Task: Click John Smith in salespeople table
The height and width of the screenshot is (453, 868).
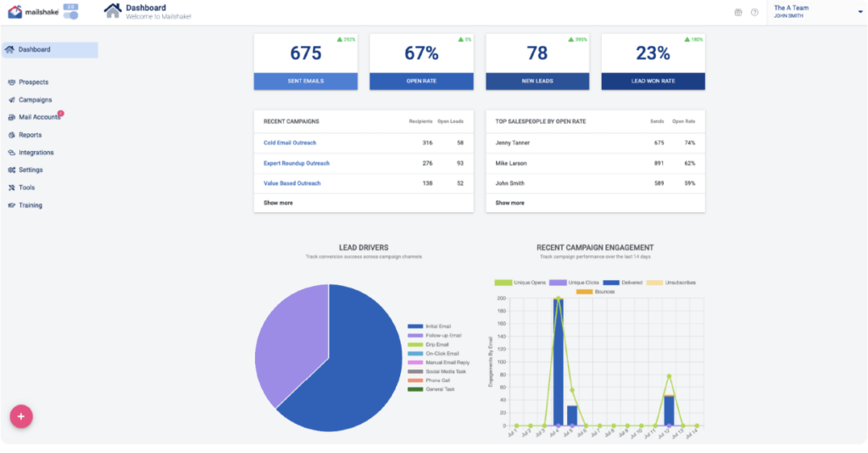Action: click(x=509, y=183)
